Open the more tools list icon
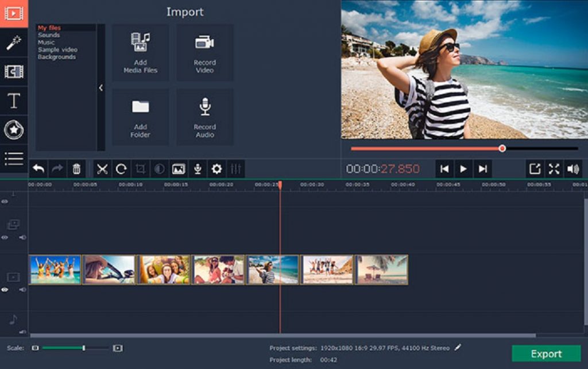 (14, 159)
